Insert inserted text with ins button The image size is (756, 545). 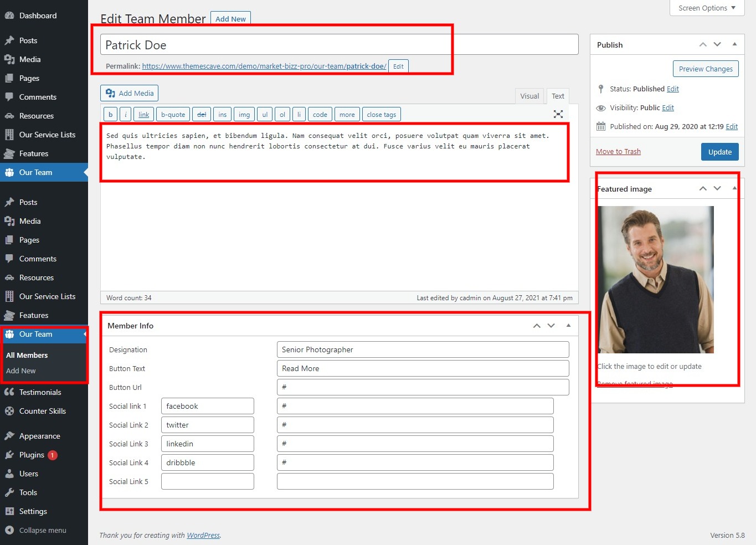[x=222, y=114]
